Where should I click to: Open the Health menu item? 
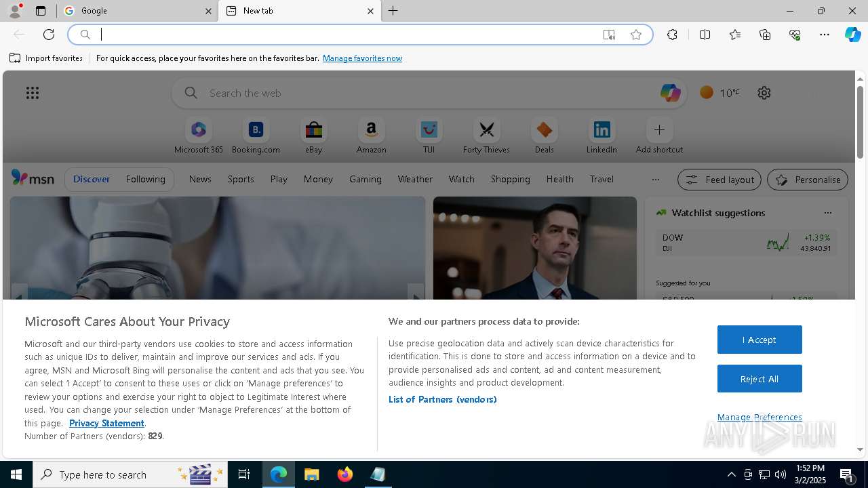point(559,179)
